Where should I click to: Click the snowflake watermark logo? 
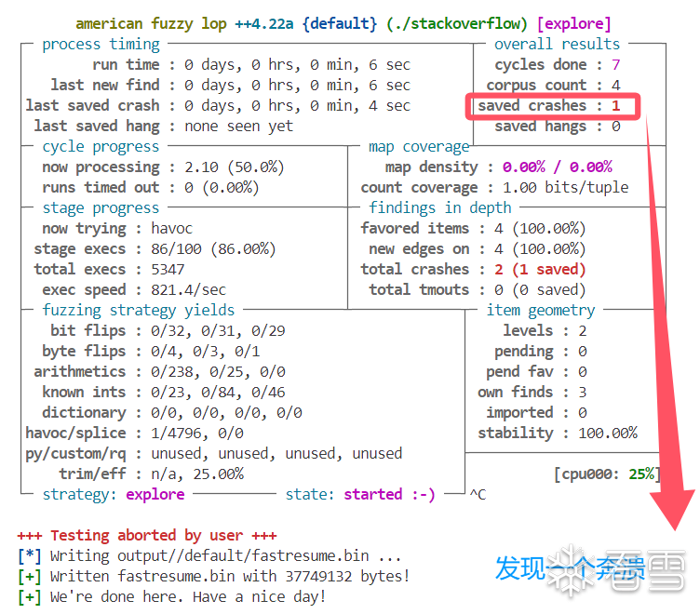point(572,570)
